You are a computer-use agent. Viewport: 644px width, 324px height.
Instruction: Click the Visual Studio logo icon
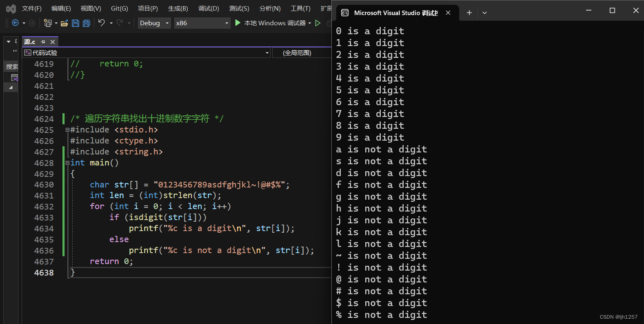click(x=11, y=9)
